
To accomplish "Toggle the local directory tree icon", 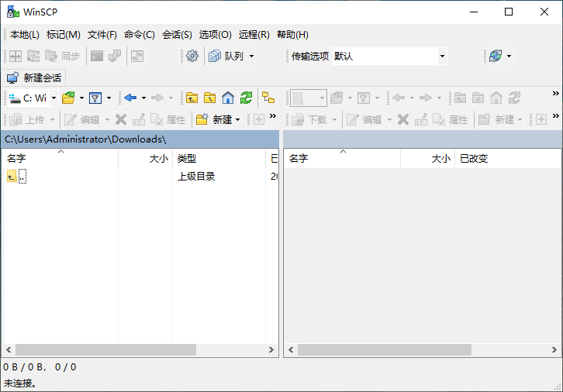I will pyautogui.click(x=268, y=98).
